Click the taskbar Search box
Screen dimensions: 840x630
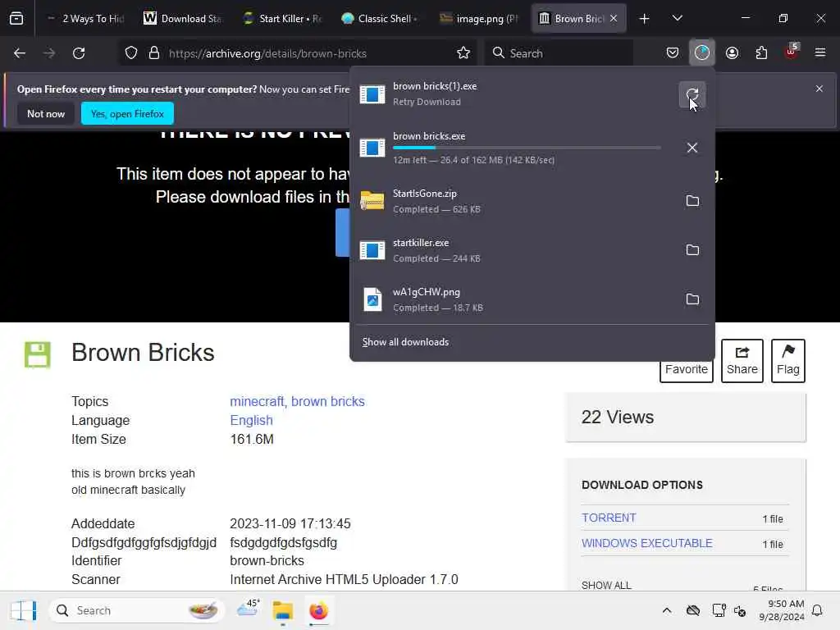137,610
